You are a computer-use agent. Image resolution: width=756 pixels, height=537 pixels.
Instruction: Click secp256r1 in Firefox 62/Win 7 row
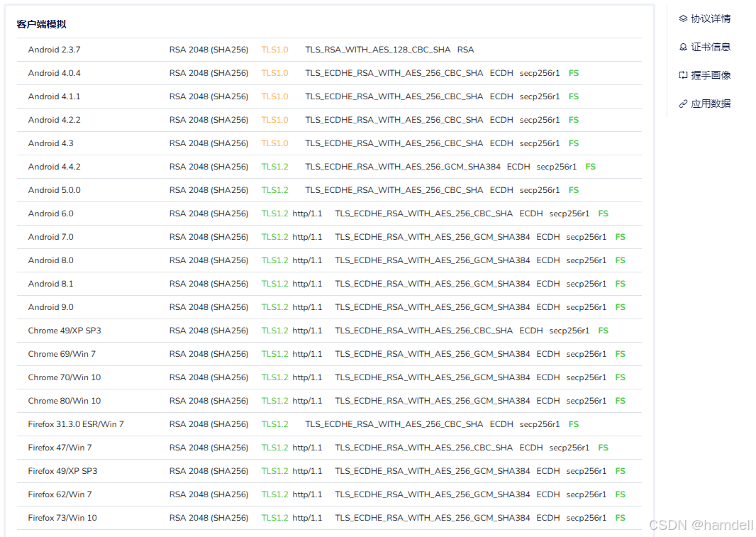point(587,494)
